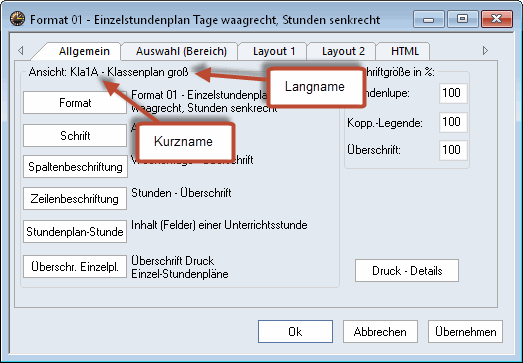The image size is (523, 363).
Task: Open the Auswahl (Bereich) tab
Action: click(181, 51)
